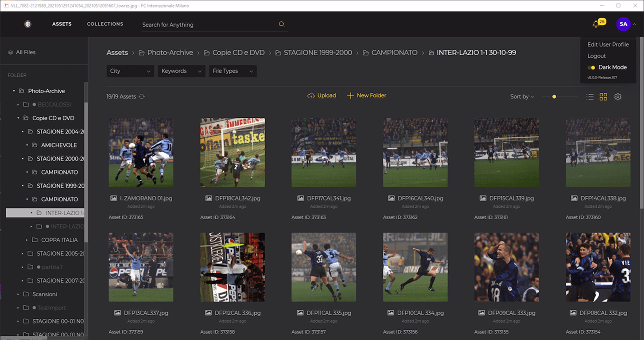Click the image icon beside DFP16CAL340.jpg

(391, 198)
